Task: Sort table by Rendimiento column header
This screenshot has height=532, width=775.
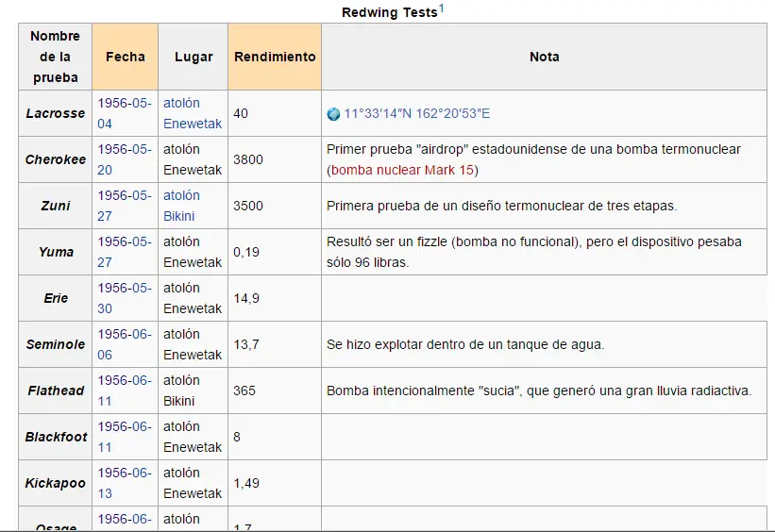Action: [x=275, y=57]
